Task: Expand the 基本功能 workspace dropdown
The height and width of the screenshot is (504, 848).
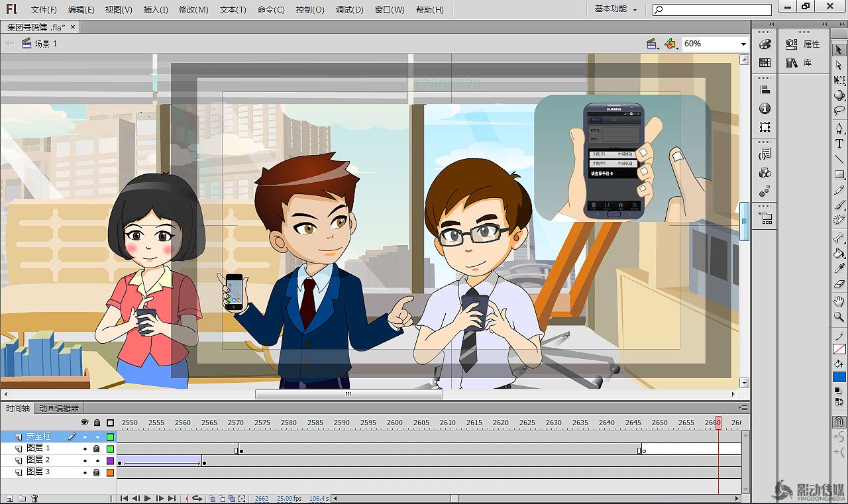Action: [615, 9]
